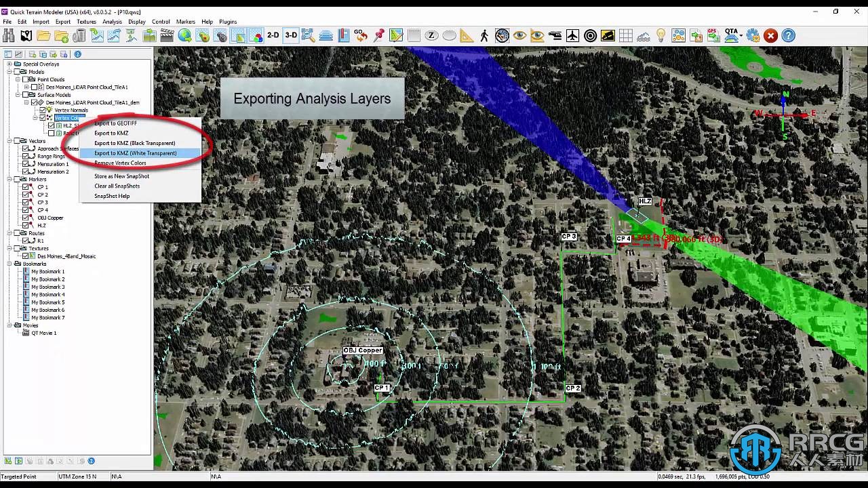Screen dimensions: 868x488
Task: Collapse the Surface Models node
Action: pos(18,95)
